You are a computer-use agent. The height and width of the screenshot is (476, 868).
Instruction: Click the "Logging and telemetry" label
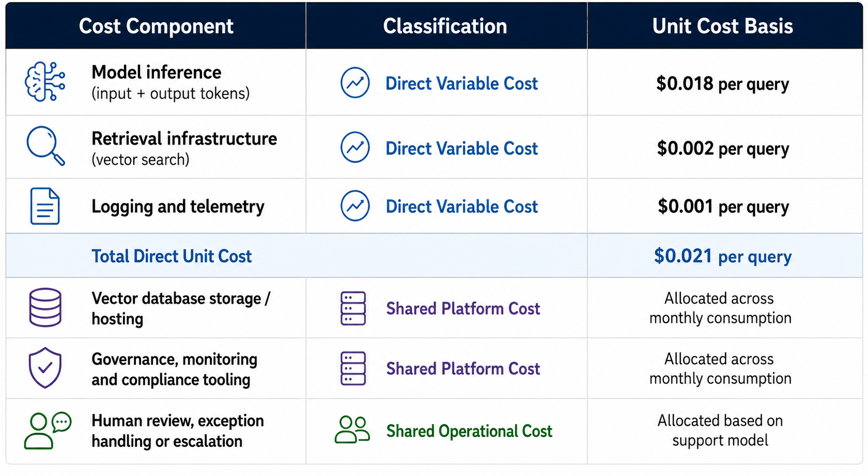[178, 206]
